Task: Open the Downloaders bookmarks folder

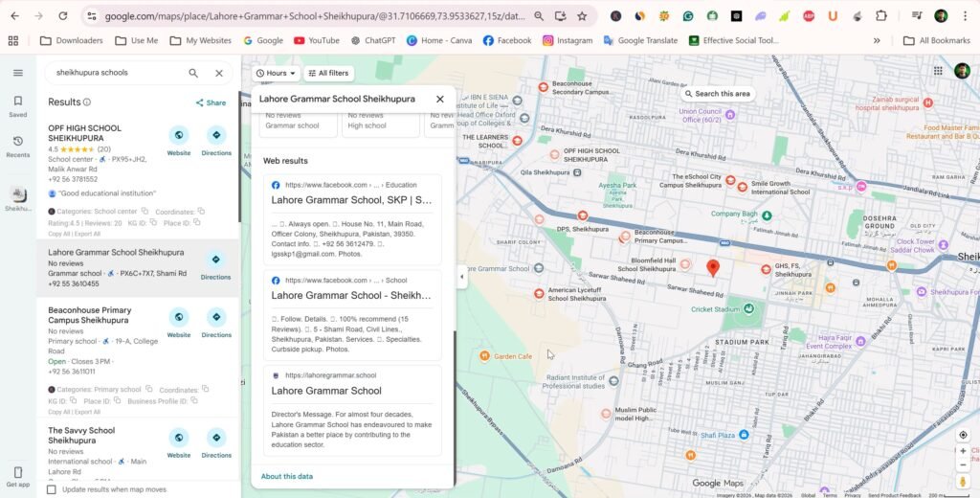Action: [x=71, y=40]
